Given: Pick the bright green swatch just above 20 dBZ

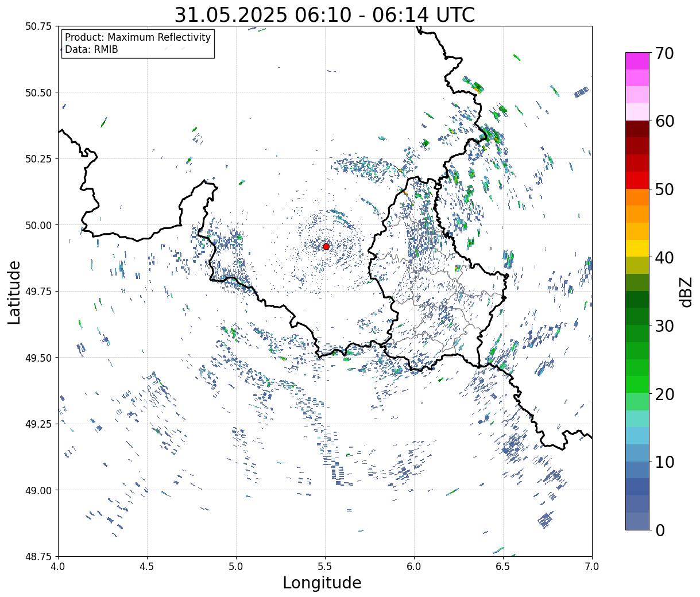Looking at the screenshot, I should tap(637, 384).
